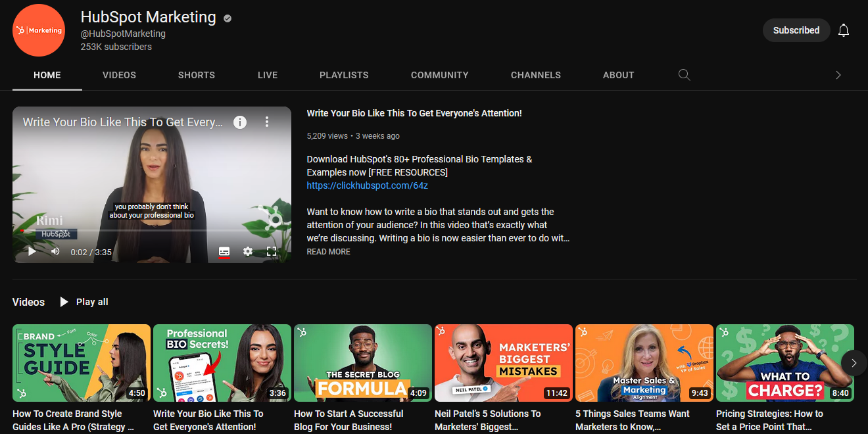Open the clickhubspot.com/64z link
Viewport: 868px width, 434px height.
(x=368, y=185)
